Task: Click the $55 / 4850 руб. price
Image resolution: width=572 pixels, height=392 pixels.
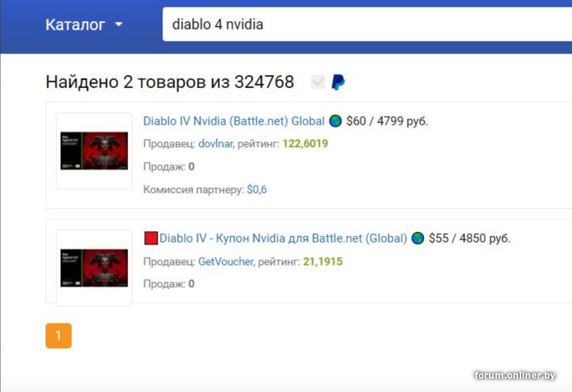Action: pos(470,238)
